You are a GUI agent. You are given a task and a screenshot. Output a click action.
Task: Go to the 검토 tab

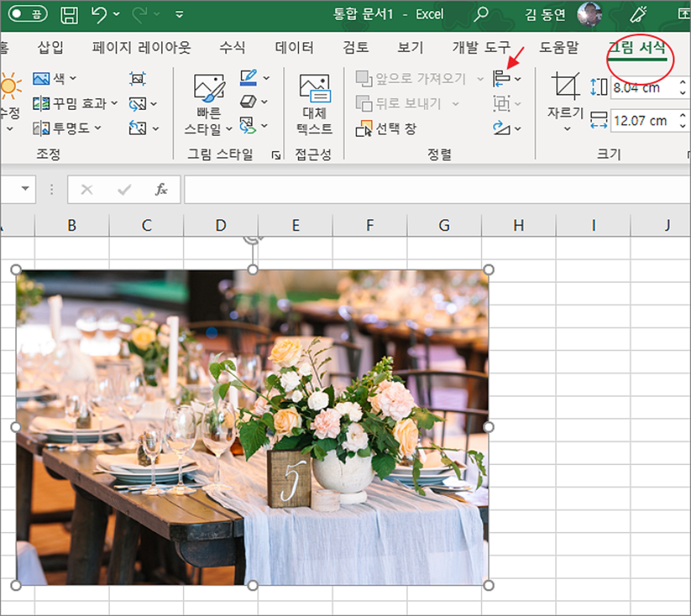[x=355, y=48]
